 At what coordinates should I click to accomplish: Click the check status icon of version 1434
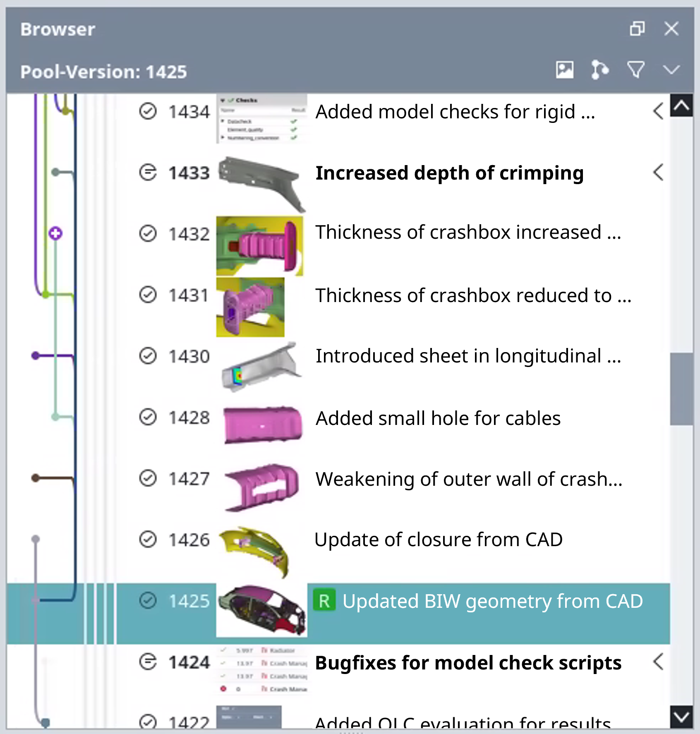[x=148, y=111]
